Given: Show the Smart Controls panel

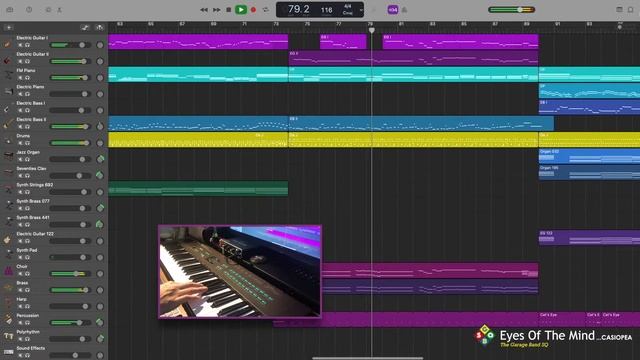Looking at the screenshot, I should click(x=48, y=9).
